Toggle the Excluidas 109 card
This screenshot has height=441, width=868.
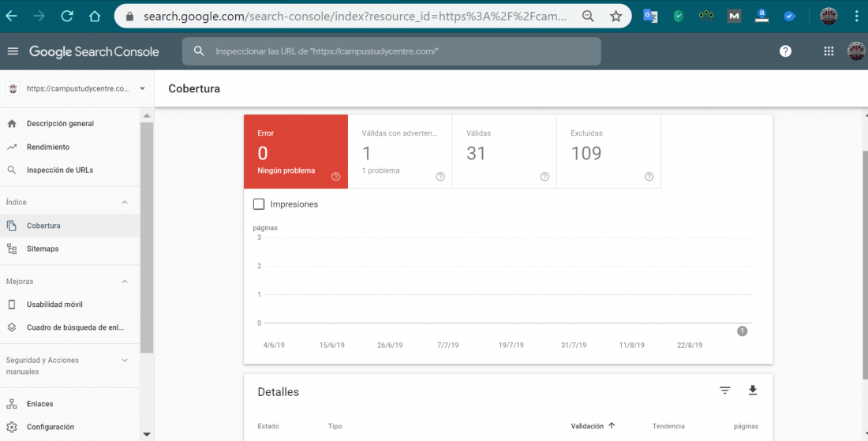click(609, 151)
